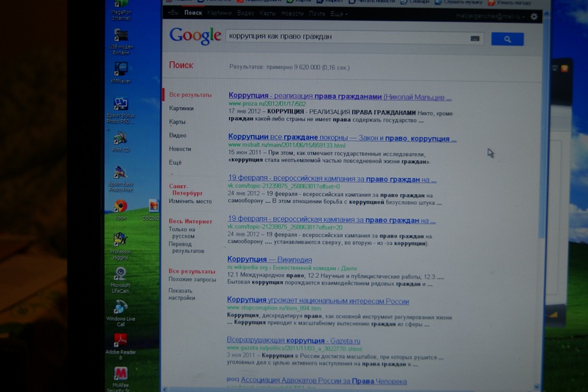Open Картинки in the black Google bar

[x=219, y=13]
